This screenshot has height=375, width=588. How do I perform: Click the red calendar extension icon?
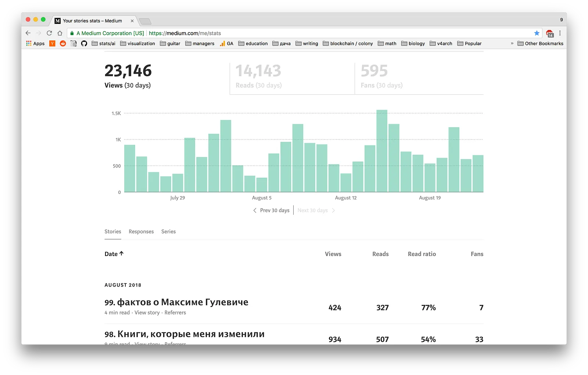tap(550, 33)
